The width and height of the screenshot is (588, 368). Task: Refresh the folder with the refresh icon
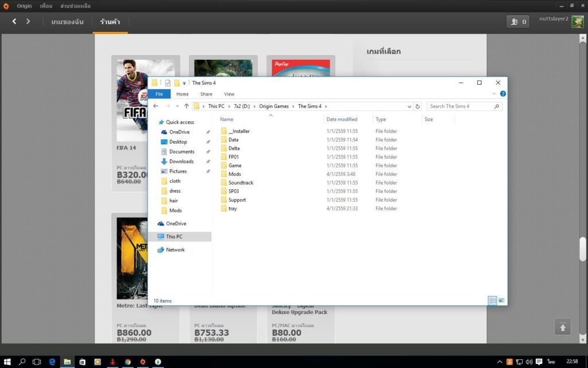pos(417,106)
